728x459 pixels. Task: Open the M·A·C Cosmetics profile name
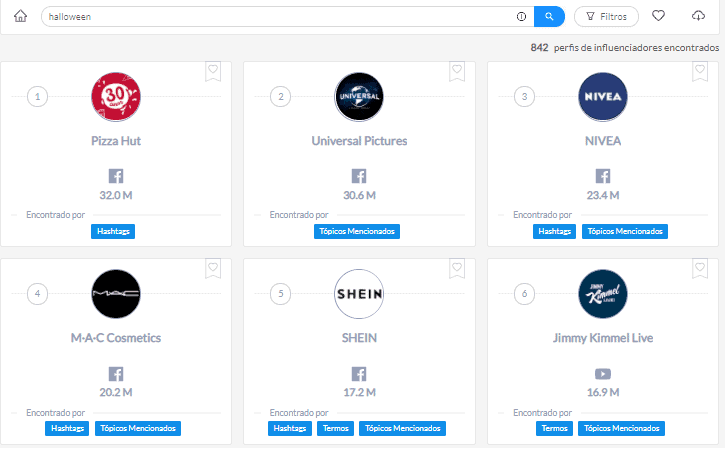click(116, 338)
